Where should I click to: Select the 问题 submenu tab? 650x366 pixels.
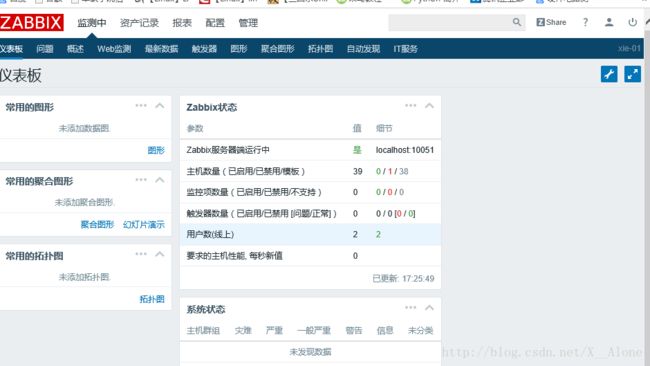pyautogui.click(x=45, y=49)
